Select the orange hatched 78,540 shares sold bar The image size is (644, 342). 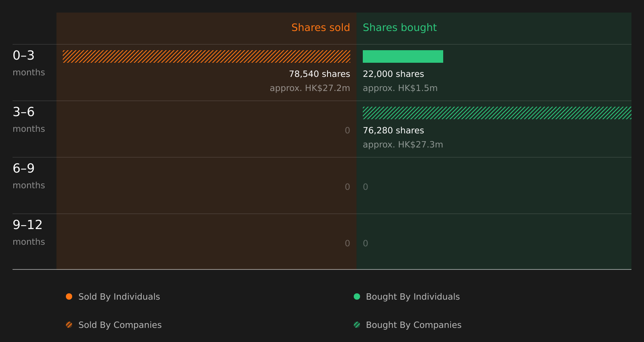click(x=206, y=56)
